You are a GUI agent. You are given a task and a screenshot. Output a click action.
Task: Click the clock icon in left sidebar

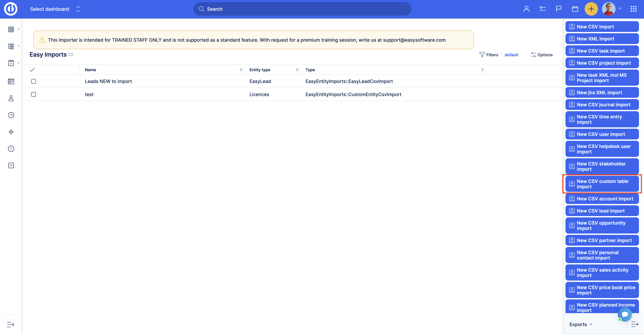click(11, 115)
